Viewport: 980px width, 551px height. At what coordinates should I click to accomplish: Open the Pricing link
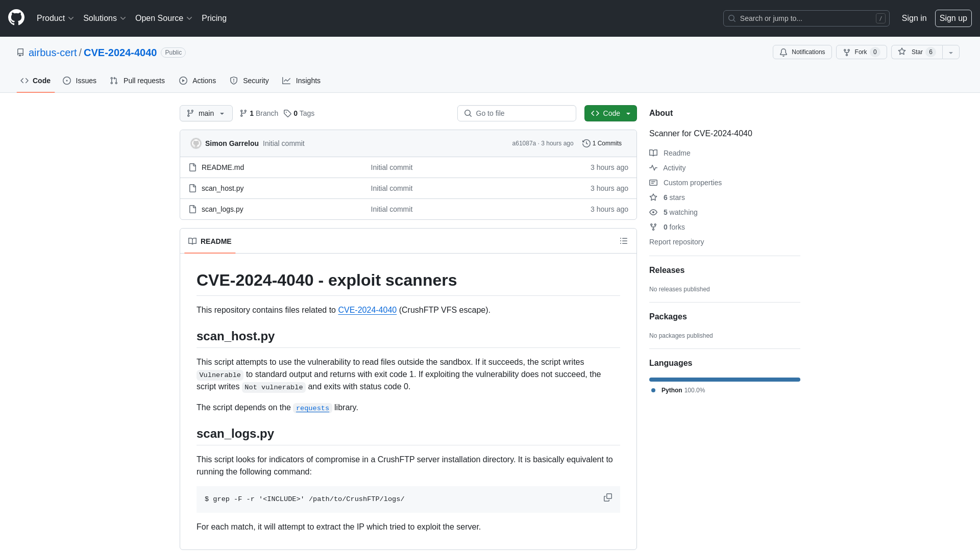tap(214, 18)
